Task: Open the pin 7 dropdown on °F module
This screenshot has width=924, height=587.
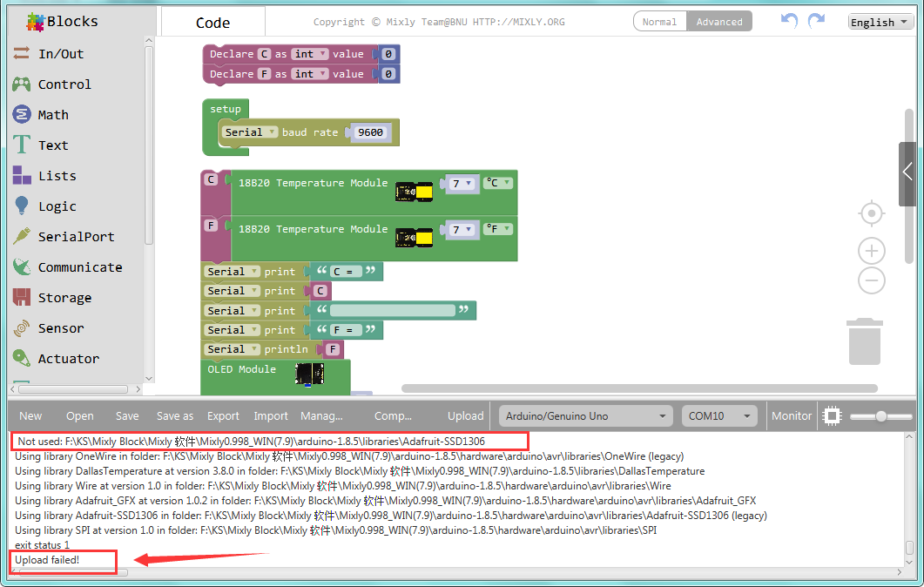Action: click(462, 229)
